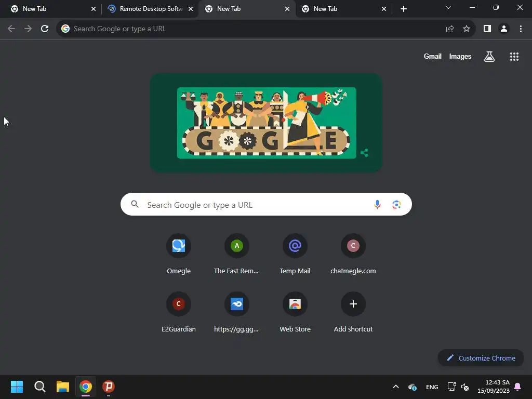Switch to the Remote Desktop Software tab
Screen dimensions: 532x399
(x=151, y=9)
